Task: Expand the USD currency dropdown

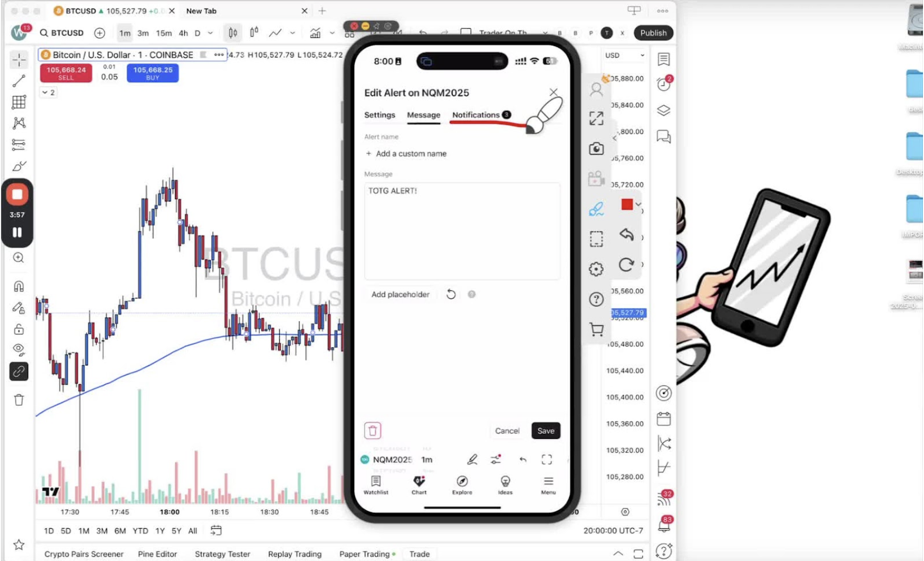Action: coord(625,55)
